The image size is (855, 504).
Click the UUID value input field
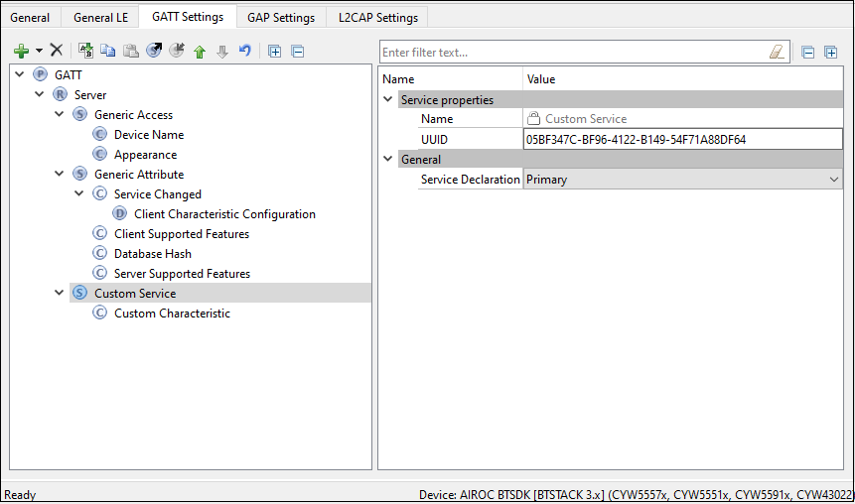[x=681, y=140]
